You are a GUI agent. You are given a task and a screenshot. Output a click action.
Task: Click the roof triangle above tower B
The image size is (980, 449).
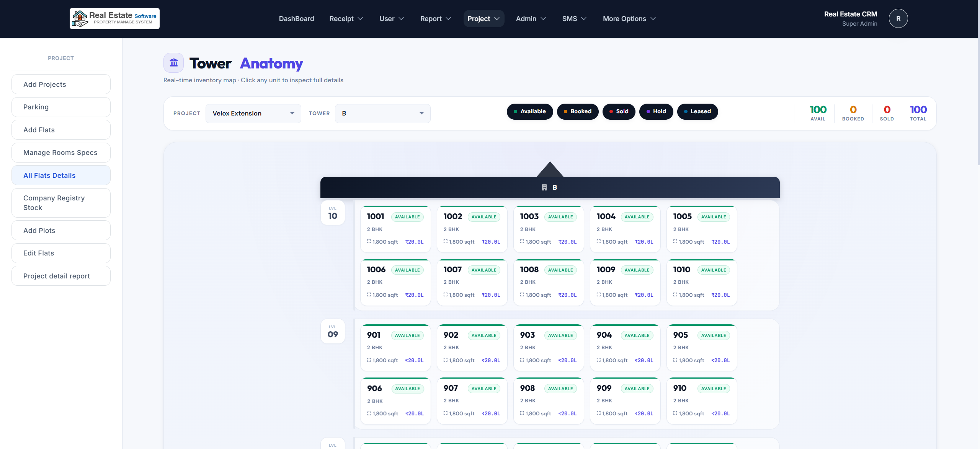pos(550,169)
